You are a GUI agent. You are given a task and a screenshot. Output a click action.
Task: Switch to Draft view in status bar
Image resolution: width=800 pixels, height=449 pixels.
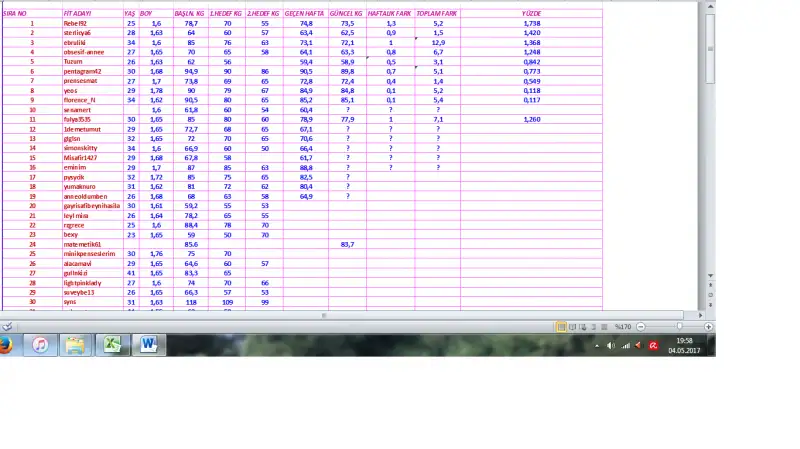(x=606, y=327)
